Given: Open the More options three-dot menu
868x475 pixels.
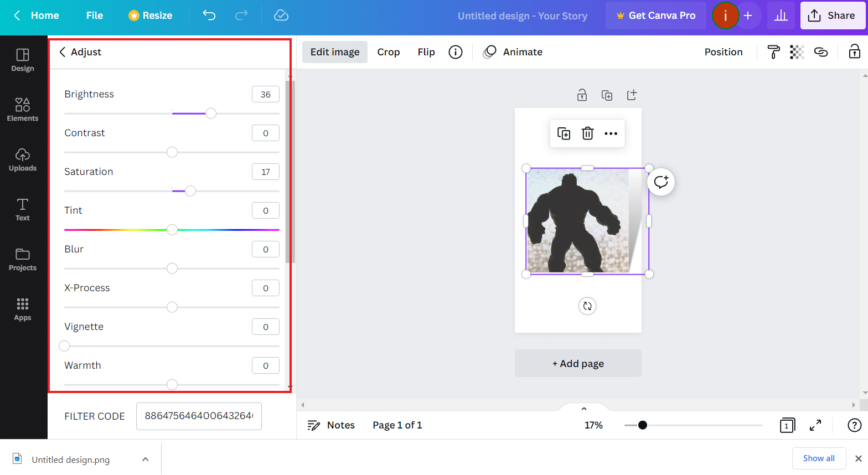Looking at the screenshot, I should coord(611,133).
